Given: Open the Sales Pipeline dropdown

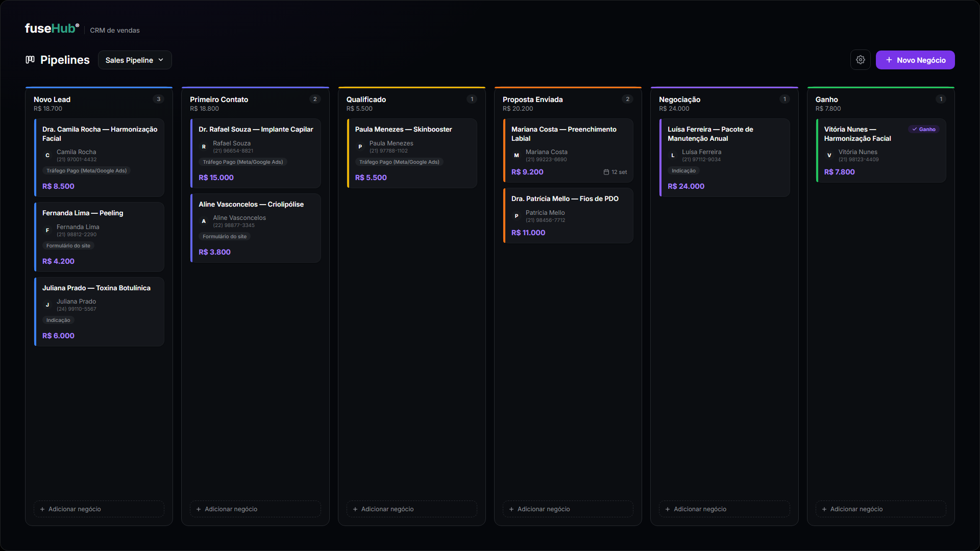Looking at the screenshot, I should (135, 60).
